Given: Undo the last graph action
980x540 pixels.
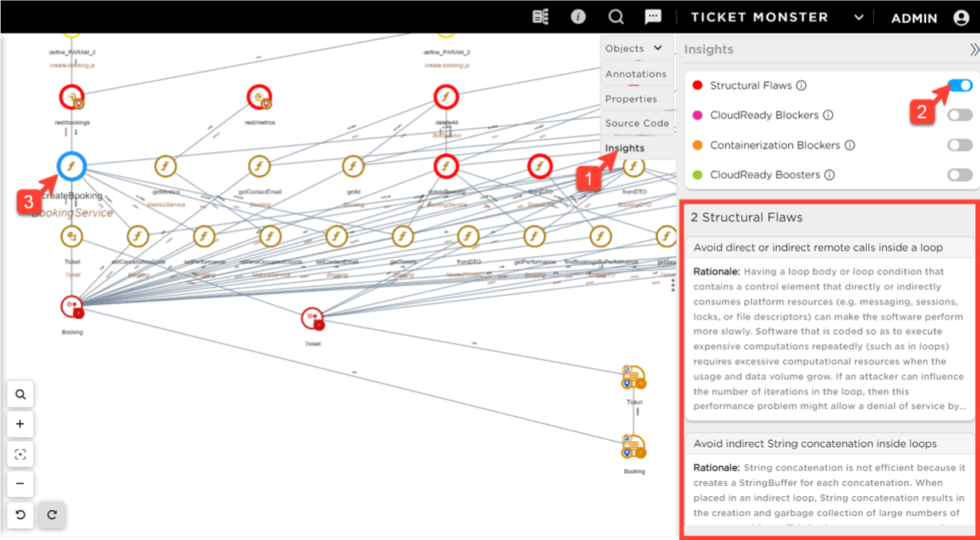Looking at the screenshot, I should 21,515.
